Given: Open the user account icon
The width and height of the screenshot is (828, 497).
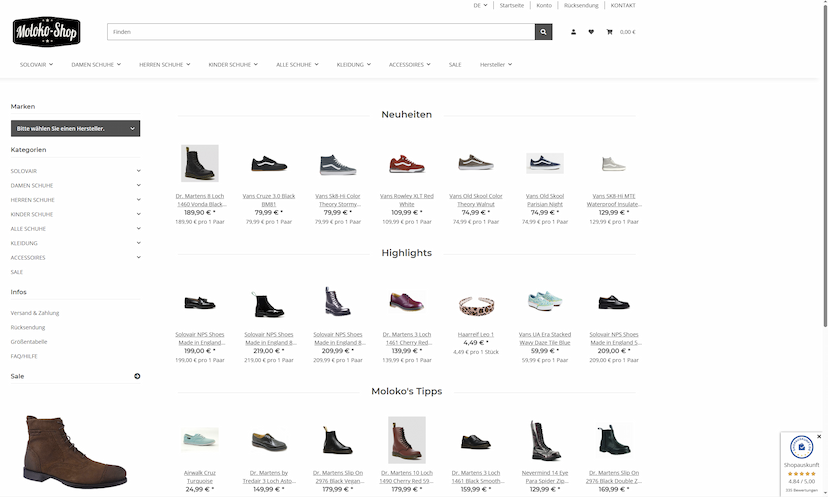Looking at the screenshot, I should (573, 32).
